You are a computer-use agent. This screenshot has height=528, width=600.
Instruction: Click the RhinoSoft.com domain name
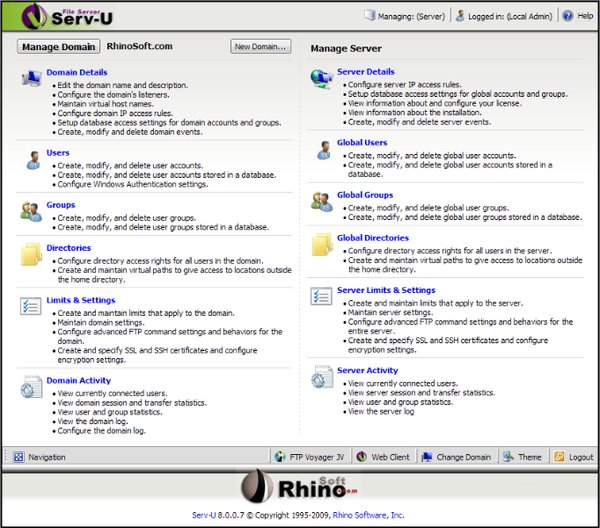click(x=139, y=46)
